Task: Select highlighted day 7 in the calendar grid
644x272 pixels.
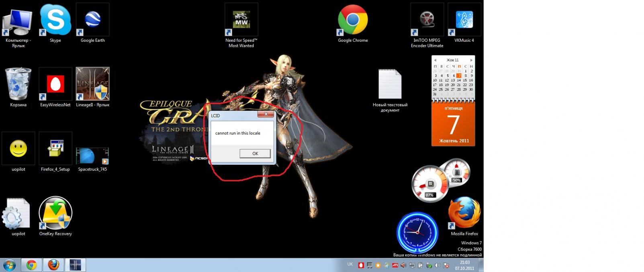Action: pos(459,76)
